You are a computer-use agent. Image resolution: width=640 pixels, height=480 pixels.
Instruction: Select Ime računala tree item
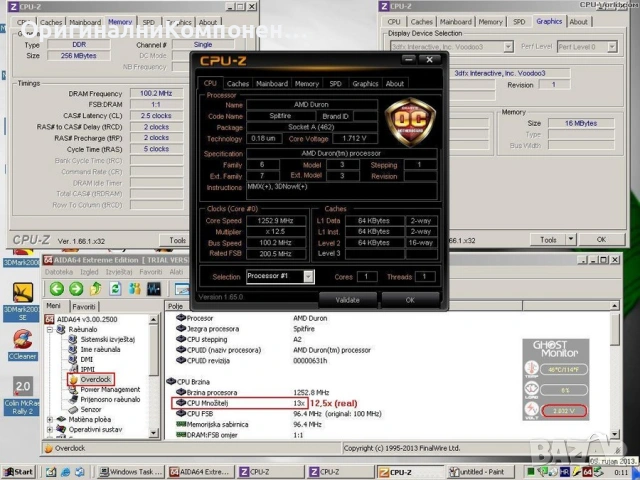pos(100,349)
